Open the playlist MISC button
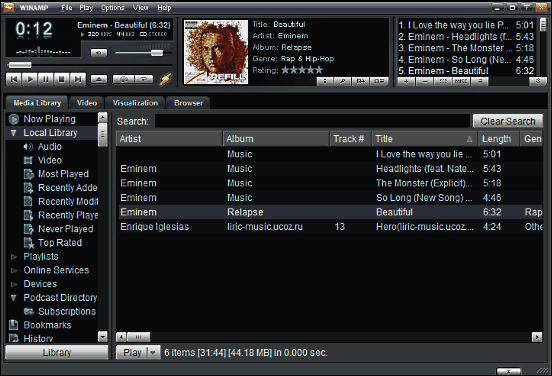 [461, 81]
